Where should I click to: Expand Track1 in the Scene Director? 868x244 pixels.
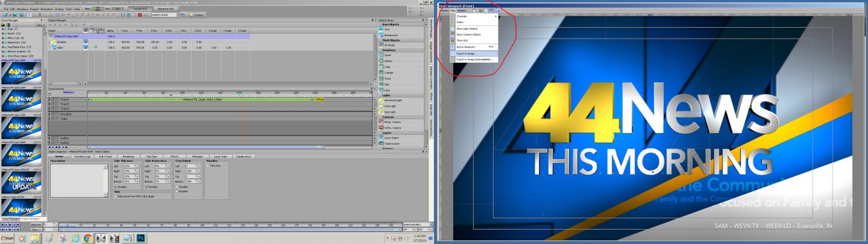pyautogui.click(x=49, y=99)
